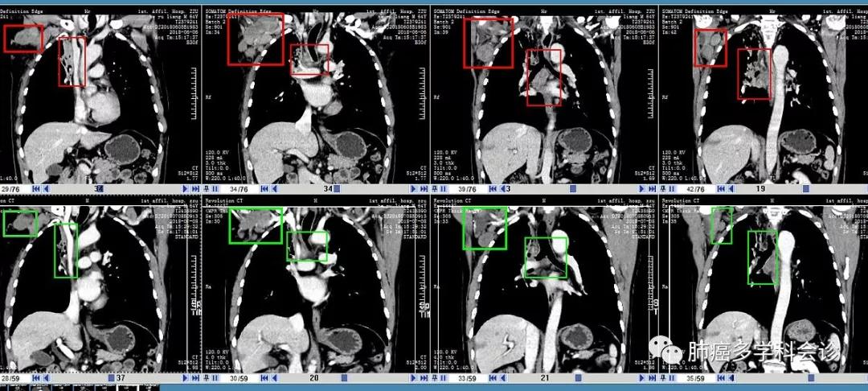Pause cine playback in 33/59 panel
The width and height of the screenshot is (868, 391).
444,378
